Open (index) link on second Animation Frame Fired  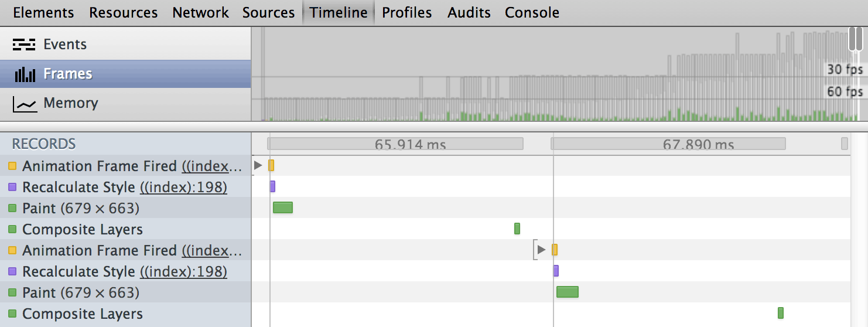click(x=211, y=251)
